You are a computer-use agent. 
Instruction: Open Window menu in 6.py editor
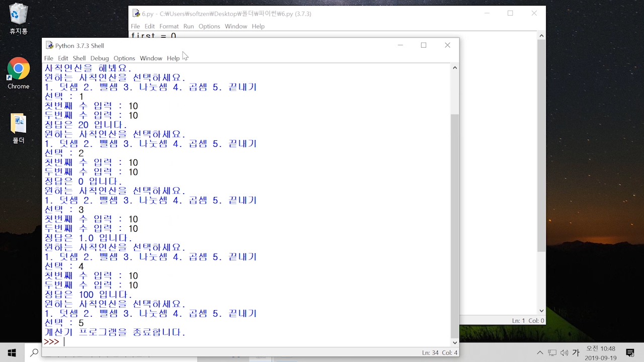[x=236, y=26]
